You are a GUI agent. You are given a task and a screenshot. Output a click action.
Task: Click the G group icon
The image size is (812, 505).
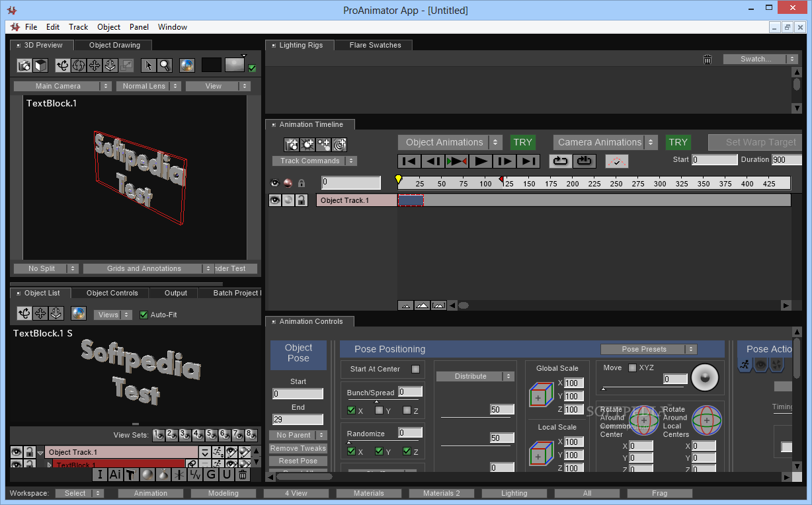click(x=211, y=474)
